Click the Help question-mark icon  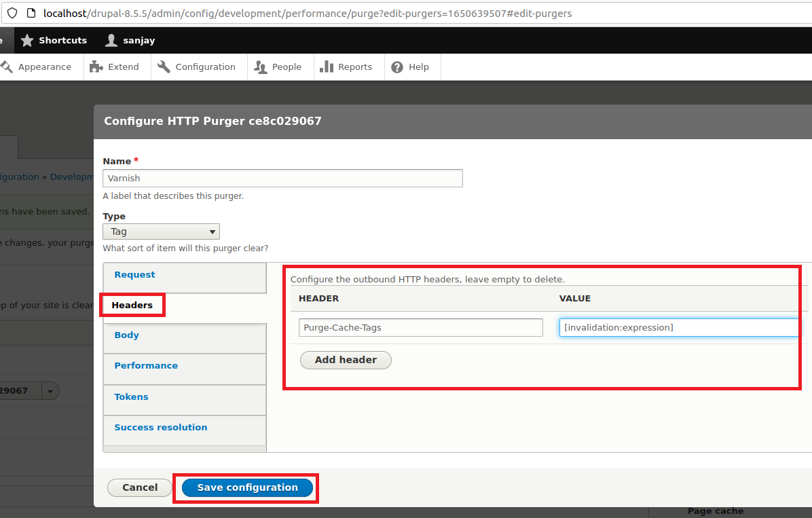coord(397,67)
